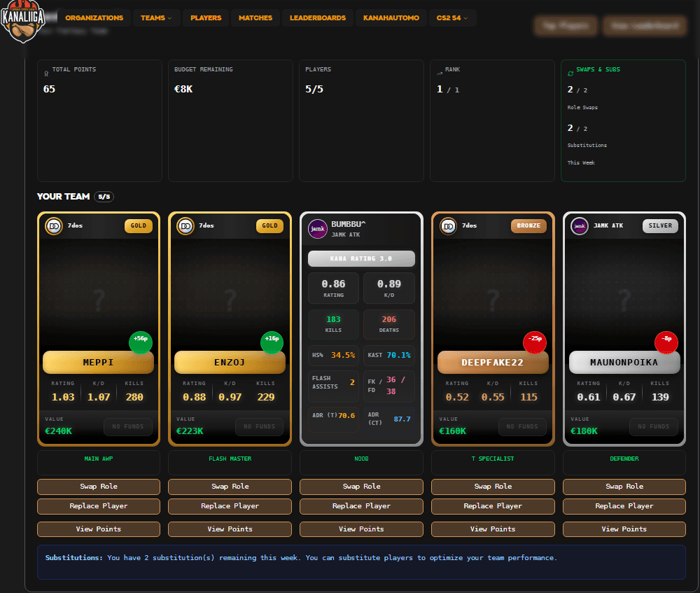
Task: Click the Main AWP role label
Action: coord(99,459)
